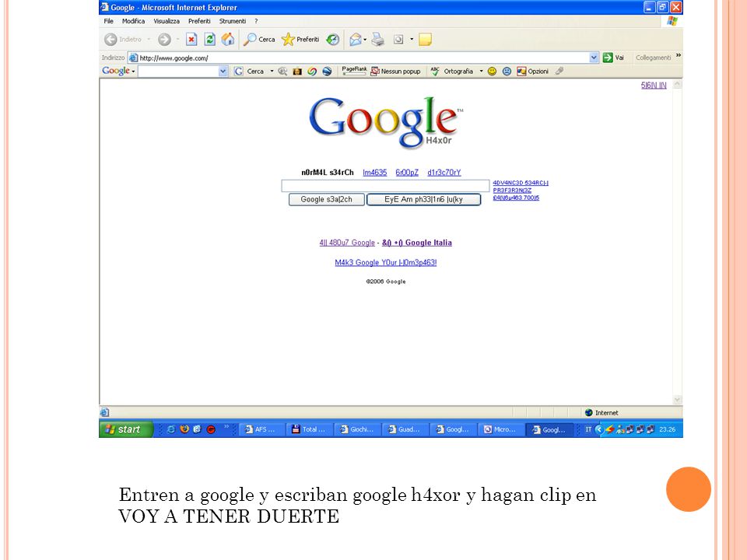This screenshot has height=560, width=747.
Task: Click the Google search input field
Action: (x=385, y=185)
